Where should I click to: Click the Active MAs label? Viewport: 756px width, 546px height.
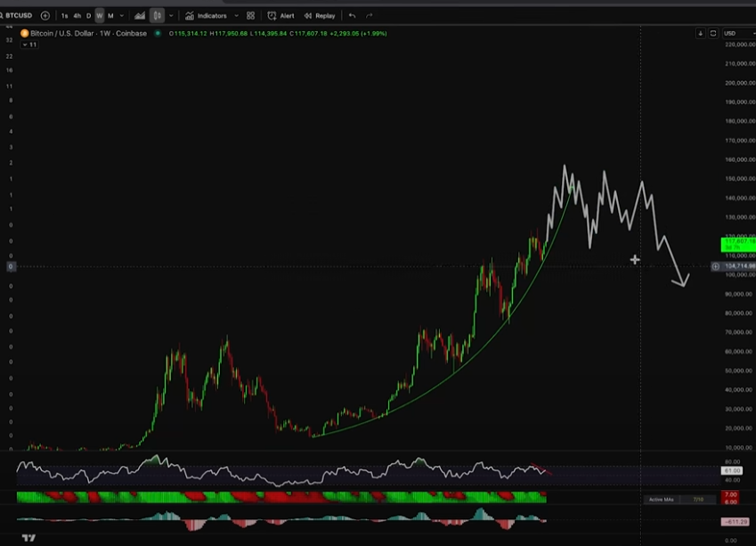[x=661, y=499]
